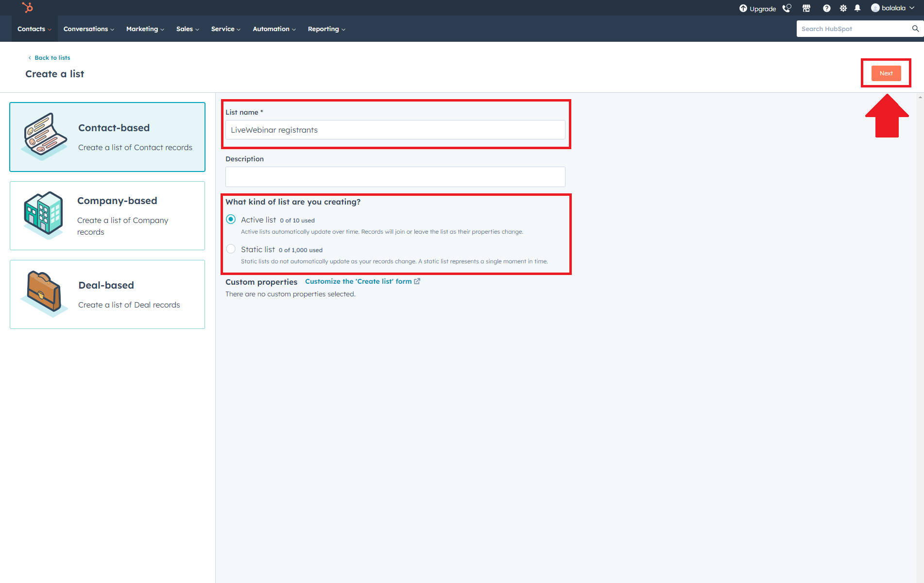Choose the Contact-based list type card

(107, 137)
